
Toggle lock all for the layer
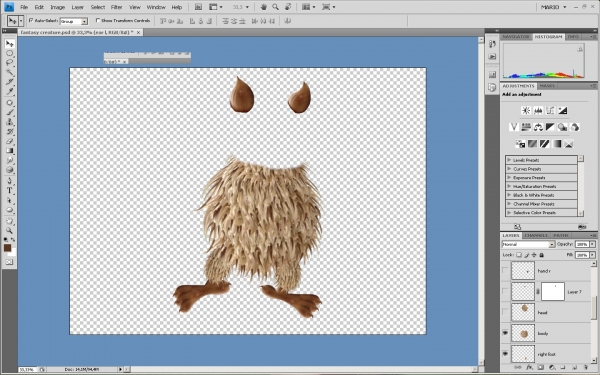tap(541, 255)
